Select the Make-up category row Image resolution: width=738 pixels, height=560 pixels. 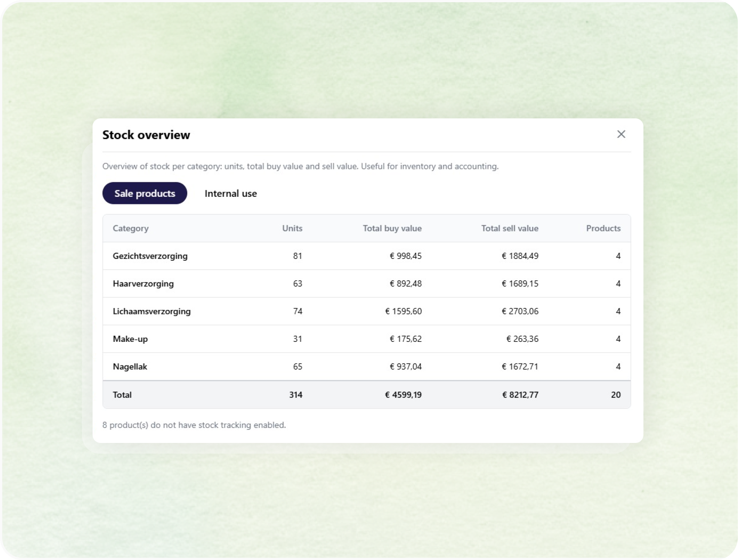[x=366, y=339]
